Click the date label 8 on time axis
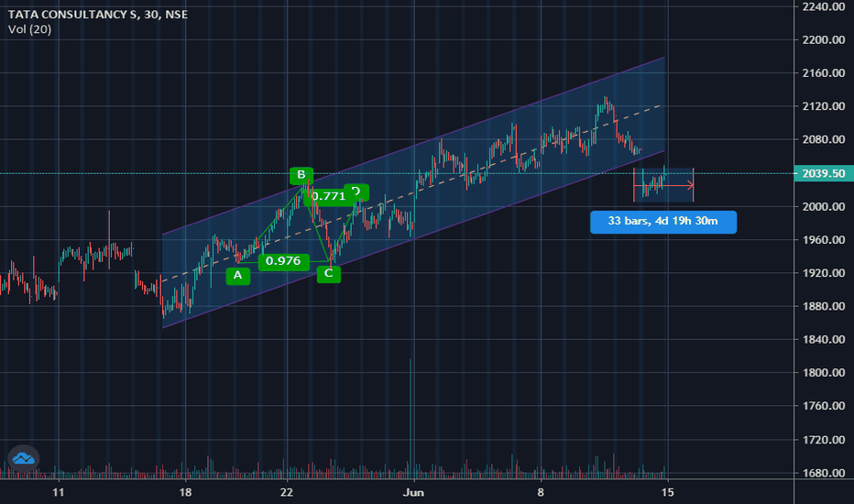Image resolution: width=854 pixels, height=504 pixels. 541,493
